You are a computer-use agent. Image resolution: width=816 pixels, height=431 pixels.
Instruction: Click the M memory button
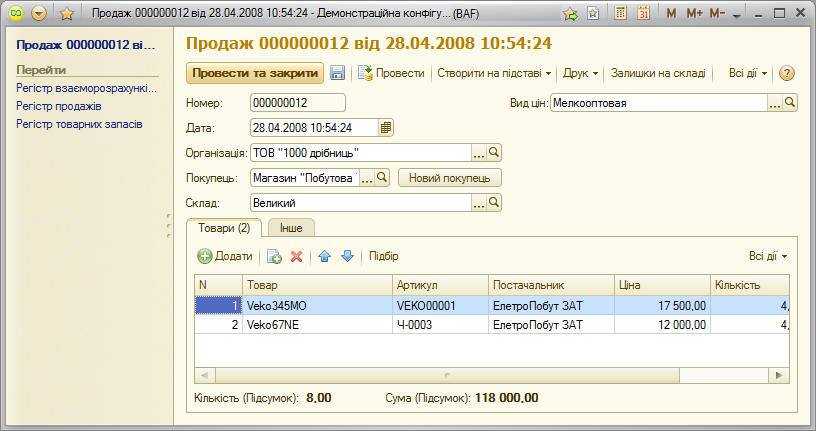click(671, 14)
